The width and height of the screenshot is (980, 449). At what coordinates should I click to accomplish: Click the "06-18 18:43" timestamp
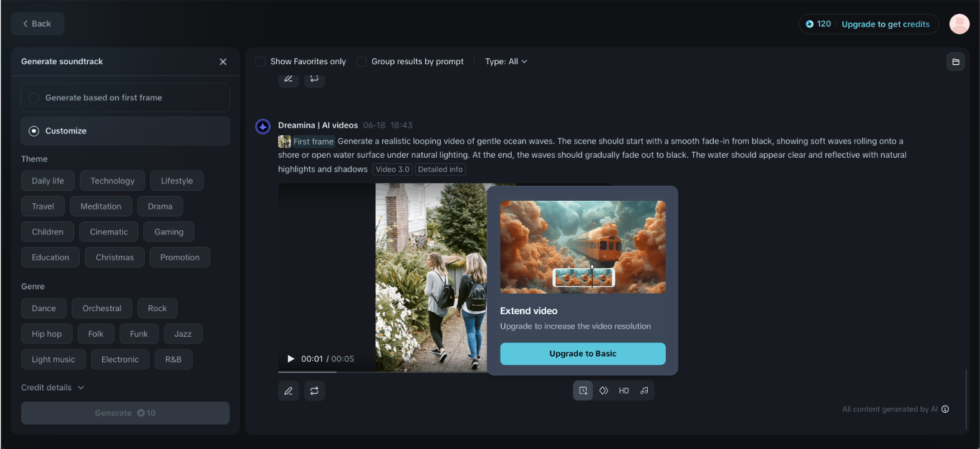(x=388, y=125)
